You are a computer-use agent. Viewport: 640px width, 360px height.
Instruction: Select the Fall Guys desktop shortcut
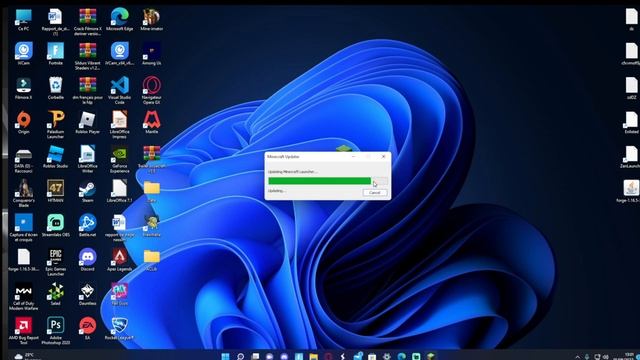[x=120, y=294]
